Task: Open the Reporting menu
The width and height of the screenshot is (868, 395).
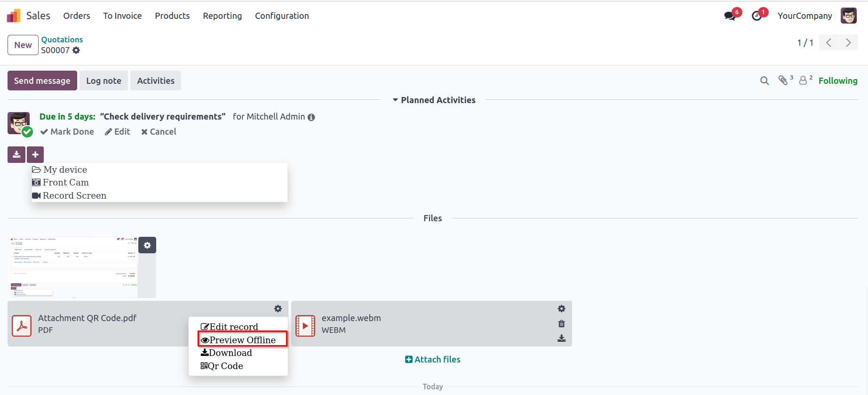Action: [x=222, y=16]
